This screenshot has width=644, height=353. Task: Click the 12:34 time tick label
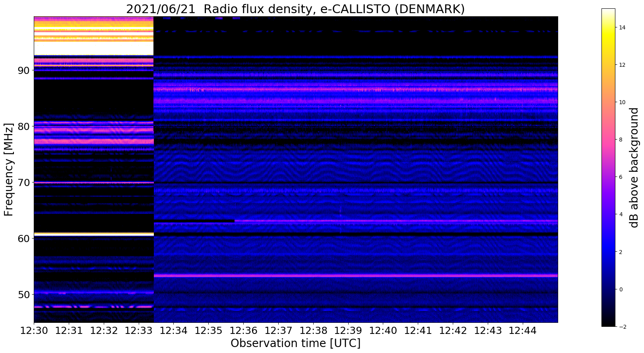click(174, 331)
